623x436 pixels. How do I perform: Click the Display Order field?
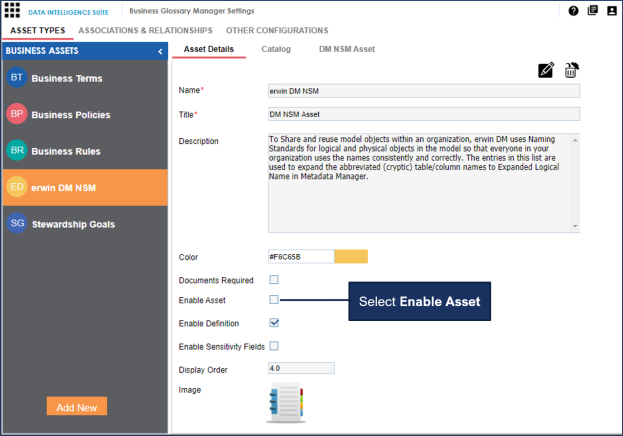tap(301, 368)
